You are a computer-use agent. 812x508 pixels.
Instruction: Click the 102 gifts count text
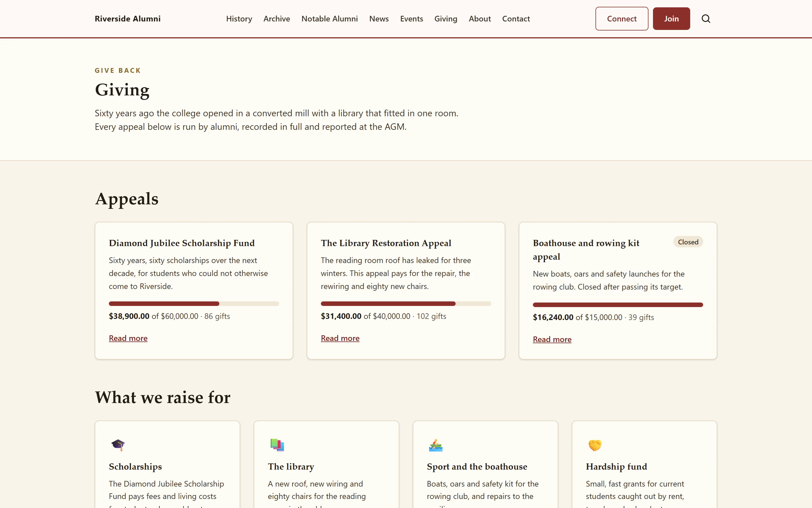[431, 316]
